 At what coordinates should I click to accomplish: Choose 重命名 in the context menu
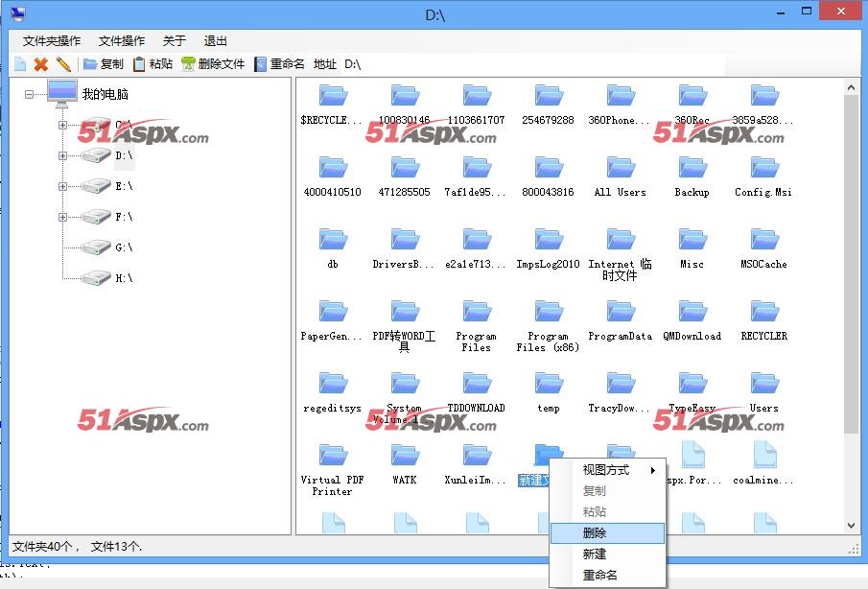608,576
